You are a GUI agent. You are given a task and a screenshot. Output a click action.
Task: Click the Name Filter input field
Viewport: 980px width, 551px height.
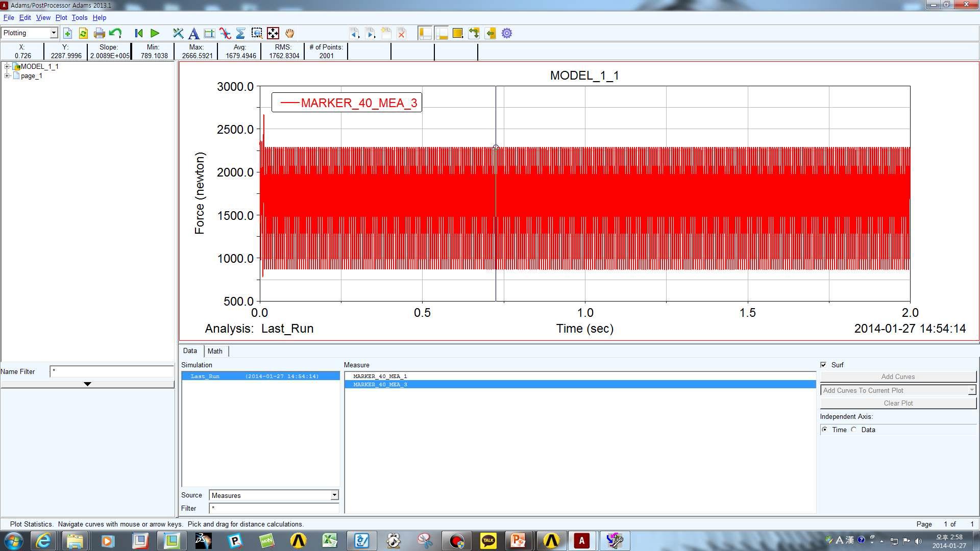click(x=112, y=371)
